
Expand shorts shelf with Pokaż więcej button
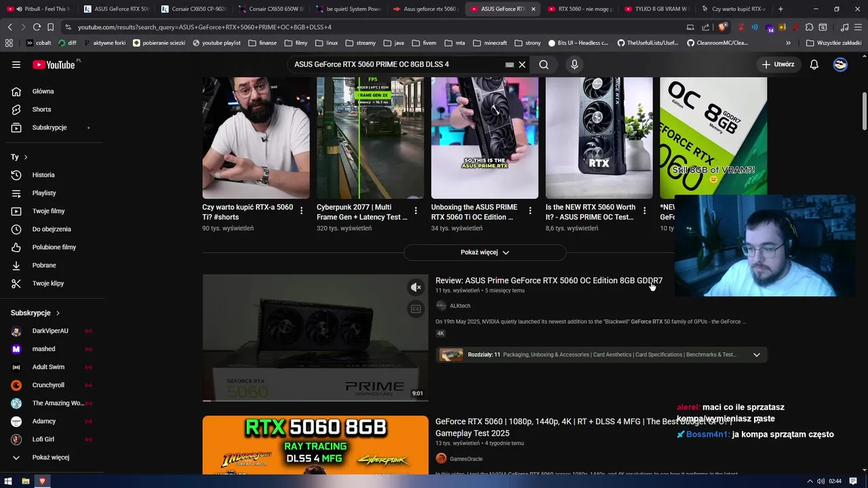485,252
